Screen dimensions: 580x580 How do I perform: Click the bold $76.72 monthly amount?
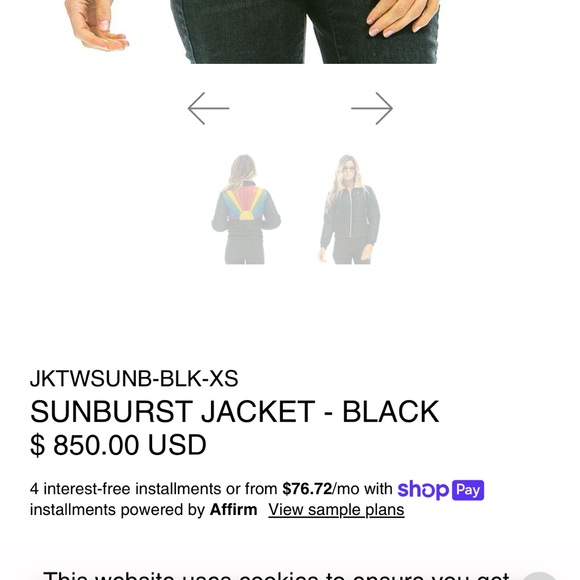point(307,489)
